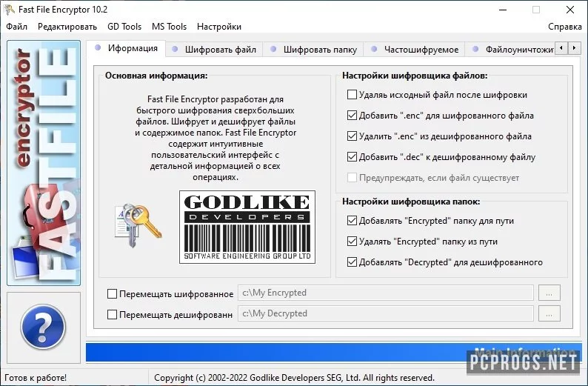Click 'Настройки шифровщика папок:' heading
This screenshot has width=588, height=386.
click(411, 202)
